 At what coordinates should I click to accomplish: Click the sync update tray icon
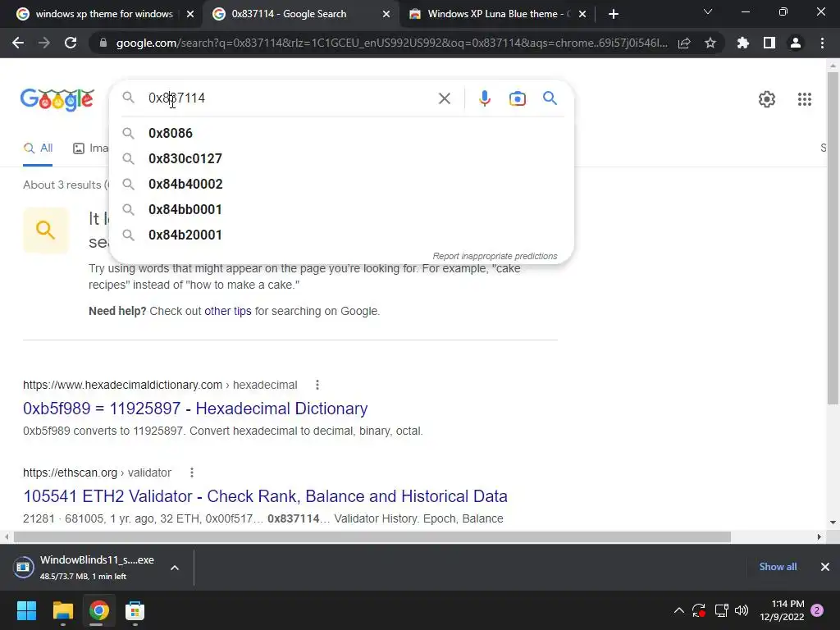pos(699,610)
